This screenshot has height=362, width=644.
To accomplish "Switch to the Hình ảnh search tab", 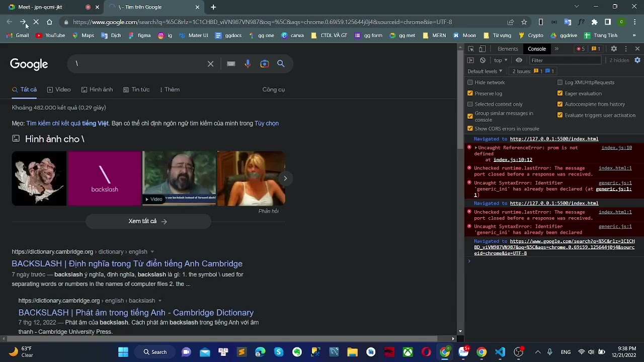I will (97, 89).
